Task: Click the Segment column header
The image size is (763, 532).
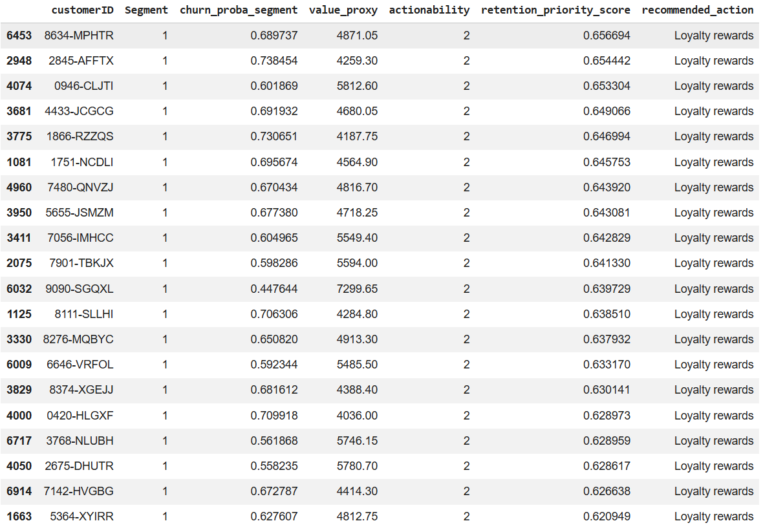Action: [x=147, y=10]
